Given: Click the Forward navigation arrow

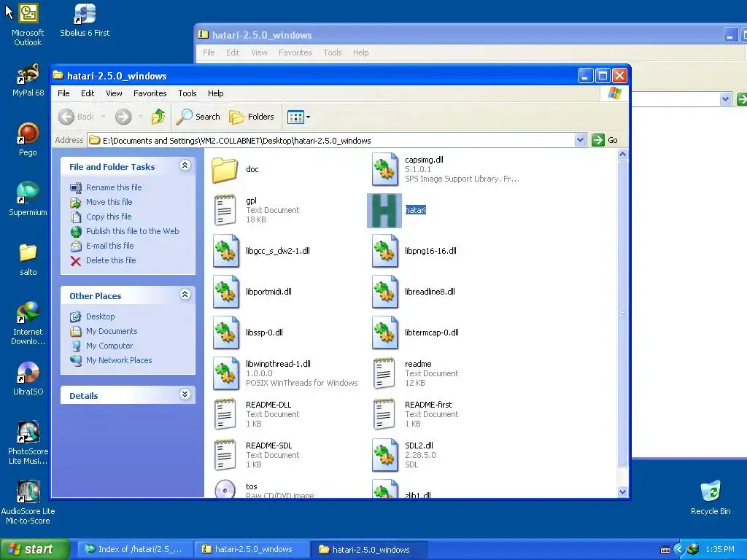Looking at the screenshot, I should point(123,117).
